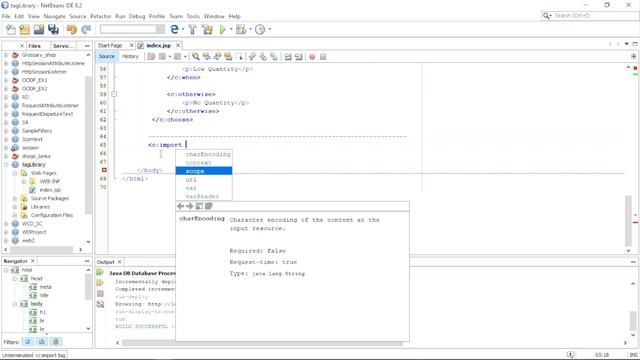Expand the Grossary_shop project node

tap(6, 55)
